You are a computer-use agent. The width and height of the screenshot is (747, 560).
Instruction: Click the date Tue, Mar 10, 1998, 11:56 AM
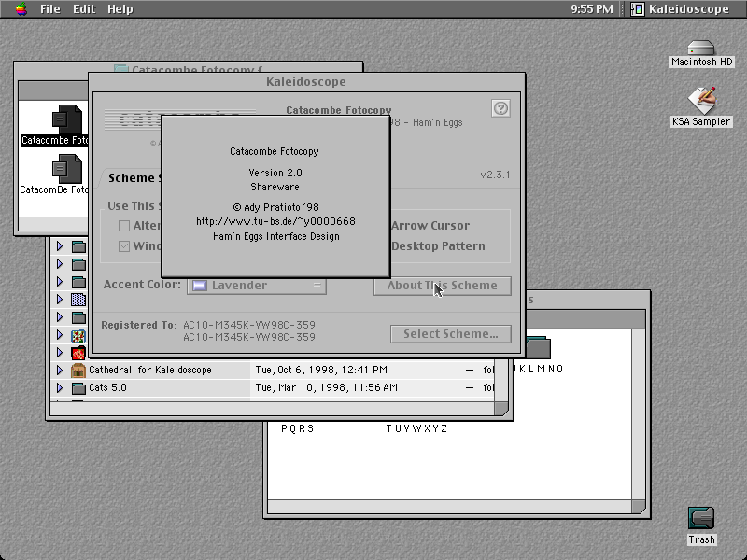click(326, 387)
